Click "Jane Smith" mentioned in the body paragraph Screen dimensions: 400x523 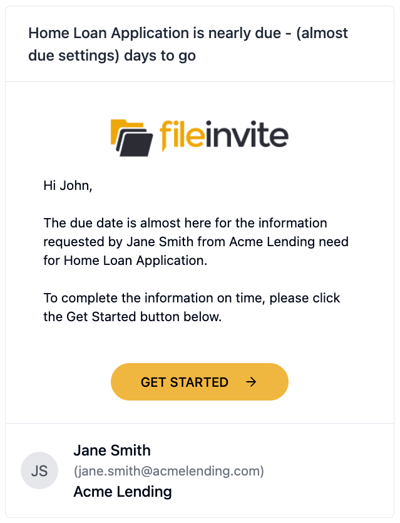(160, 241)
